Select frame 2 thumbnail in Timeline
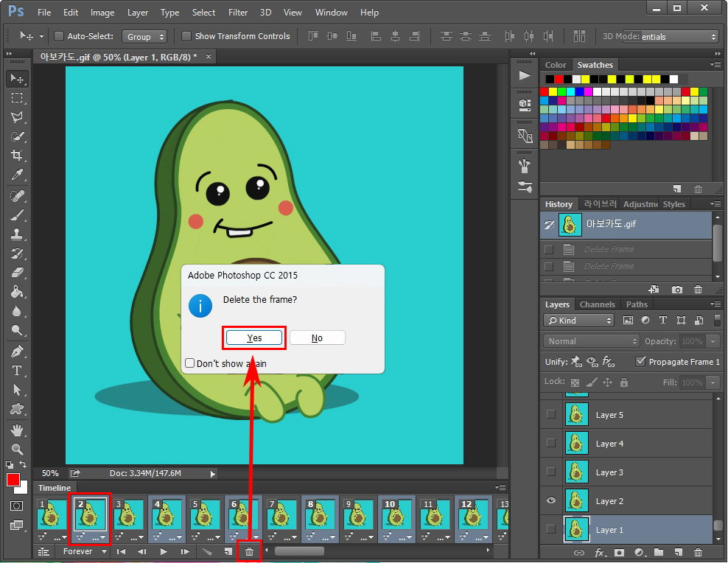This screenshot has height=563, width=728. [x=90, y=514]
